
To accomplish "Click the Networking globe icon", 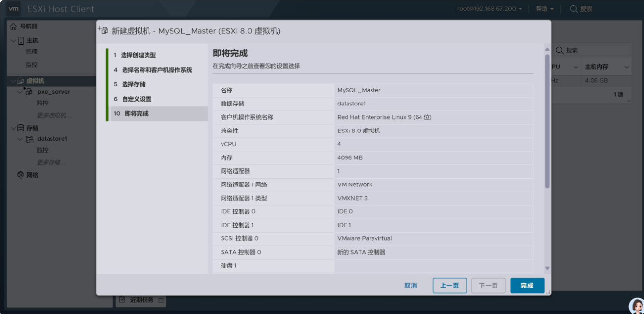I will click(20, 175).
